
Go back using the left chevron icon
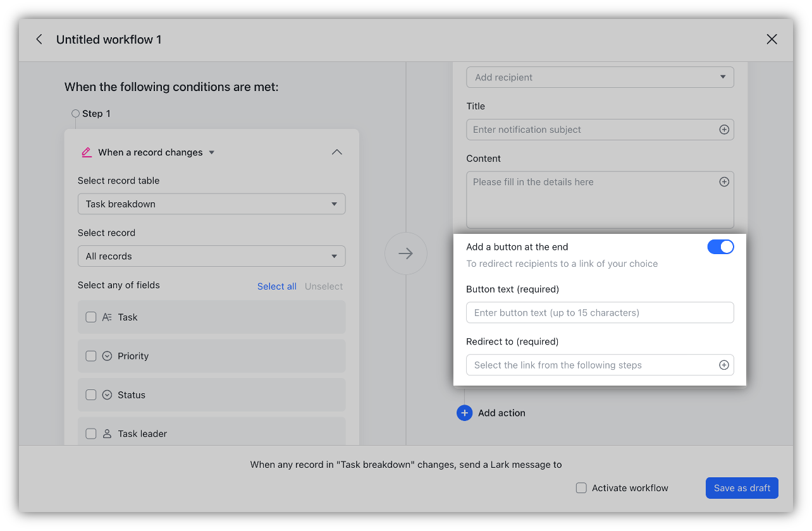[39, 39]
